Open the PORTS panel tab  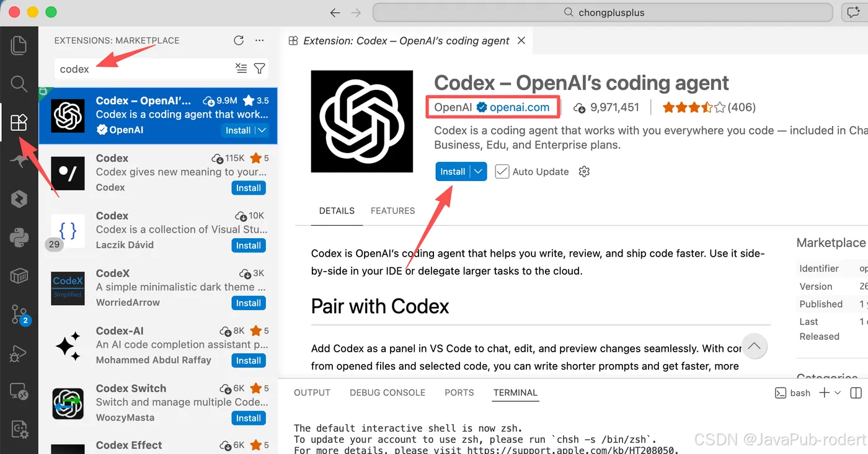click(x=459, y=393)
